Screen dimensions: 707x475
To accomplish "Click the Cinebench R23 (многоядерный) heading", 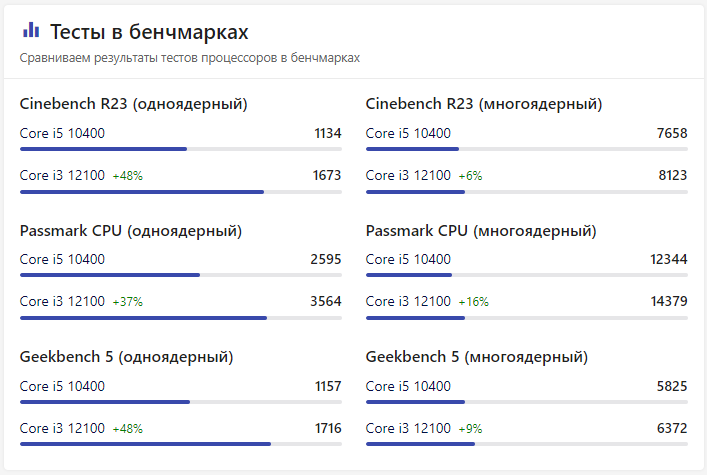I will [x=484, y=104].
